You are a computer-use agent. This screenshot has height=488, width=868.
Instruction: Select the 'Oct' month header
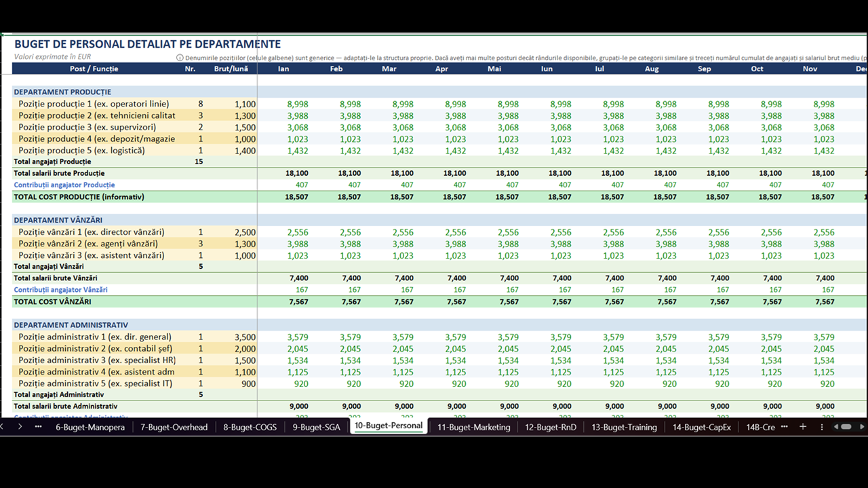pyautogui.click(x=757, y=69)
